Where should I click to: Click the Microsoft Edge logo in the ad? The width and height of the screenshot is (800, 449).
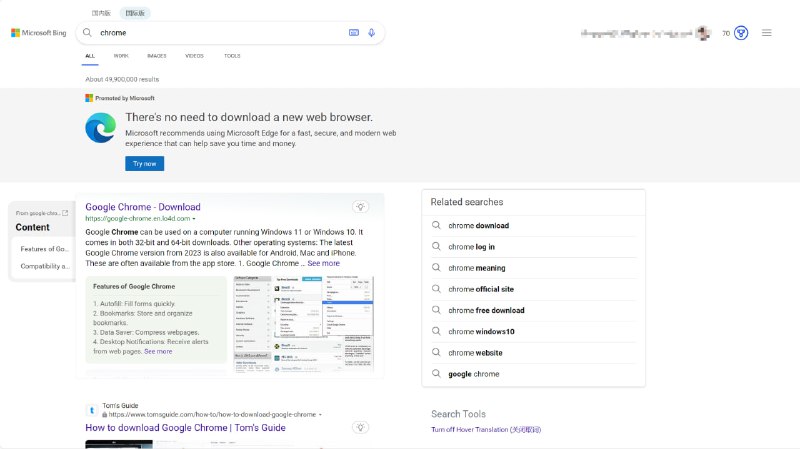pos(101,128)
